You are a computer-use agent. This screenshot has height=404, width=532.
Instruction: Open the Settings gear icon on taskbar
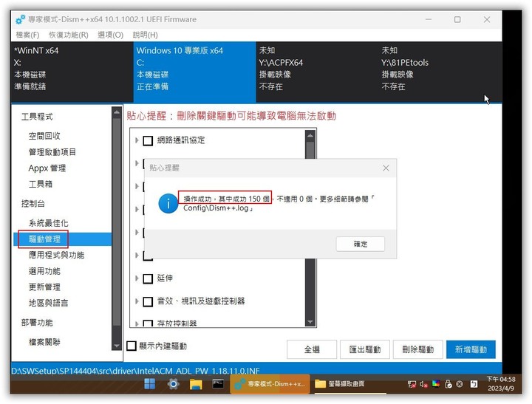coord(173,384)
